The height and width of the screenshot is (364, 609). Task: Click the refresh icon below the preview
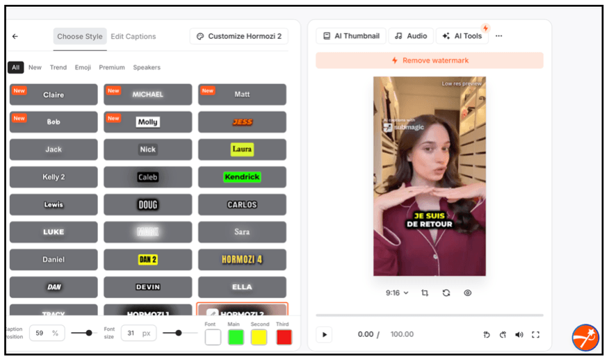(446, 293)
